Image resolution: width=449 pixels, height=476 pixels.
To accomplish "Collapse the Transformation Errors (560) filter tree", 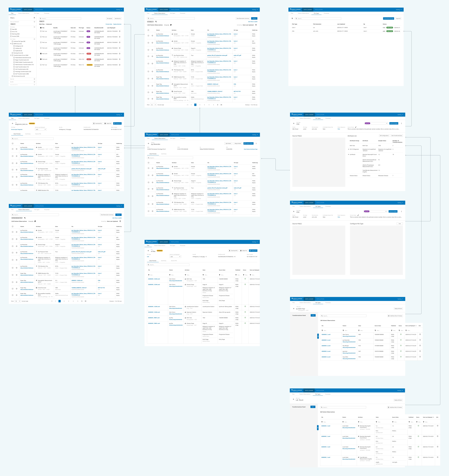I will [x=11, y=55].
